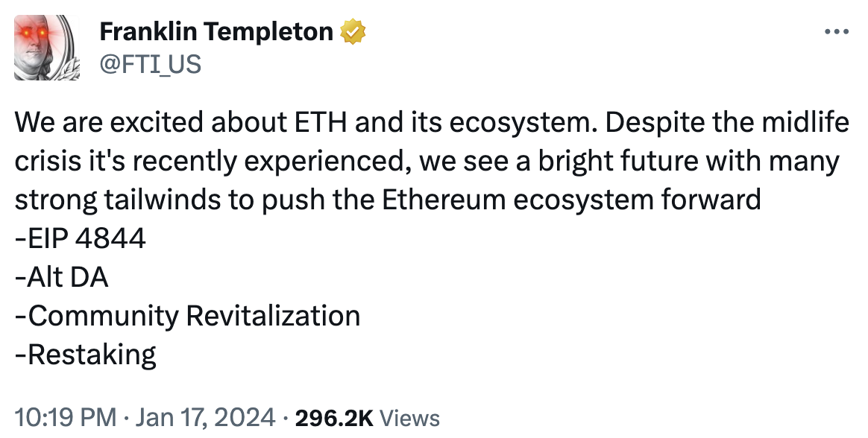Click the gold verified badge next to Franklin Templeton
This screenshot has height=438, width=868.
click(x=353, y=31)
